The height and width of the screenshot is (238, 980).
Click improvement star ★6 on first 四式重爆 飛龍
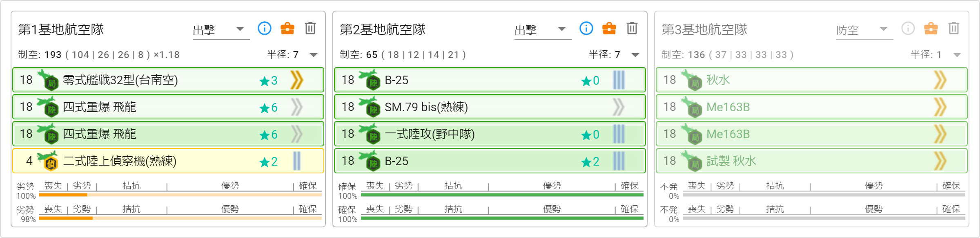268,108
